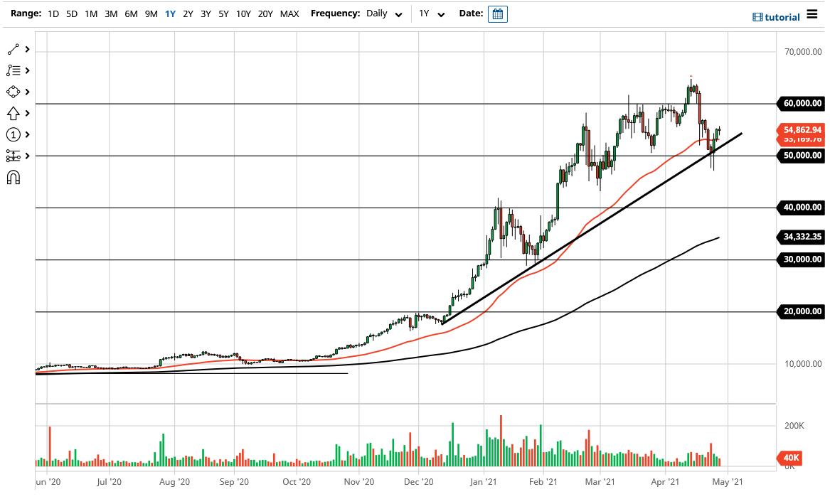830x504 pixels.
Task: Open the Daily frequency dropdown
Action: tap(382, 13)
